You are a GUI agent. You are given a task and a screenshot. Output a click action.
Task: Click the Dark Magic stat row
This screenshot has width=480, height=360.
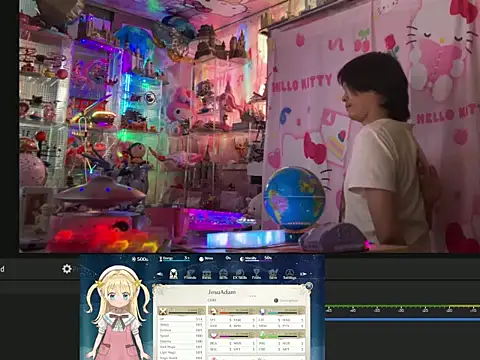click(x=181, y=347)
